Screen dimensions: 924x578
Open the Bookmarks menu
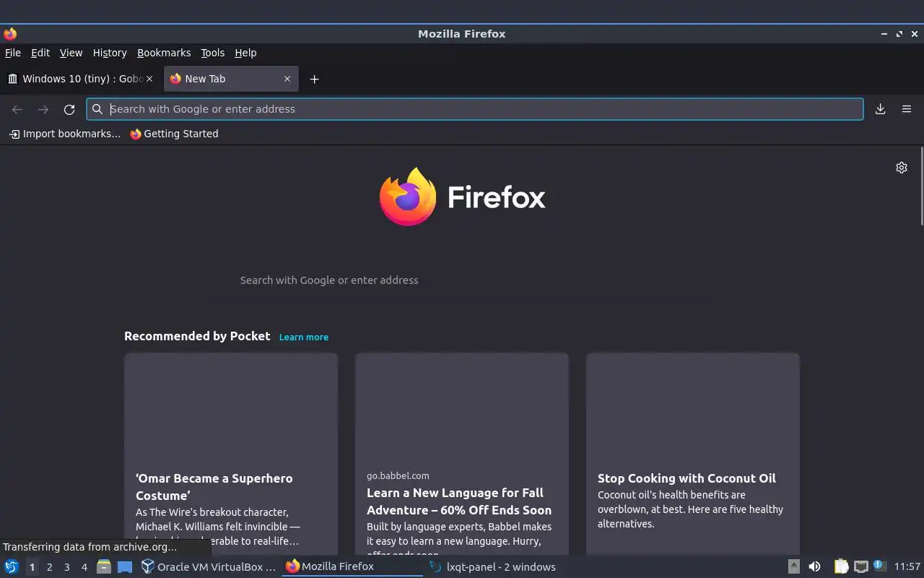[164, 53]
